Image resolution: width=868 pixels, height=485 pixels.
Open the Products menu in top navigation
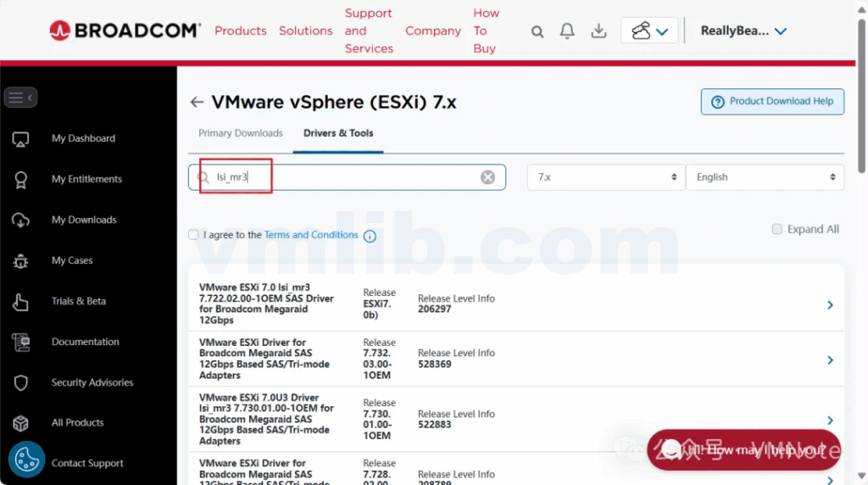(x=240, y=31)
